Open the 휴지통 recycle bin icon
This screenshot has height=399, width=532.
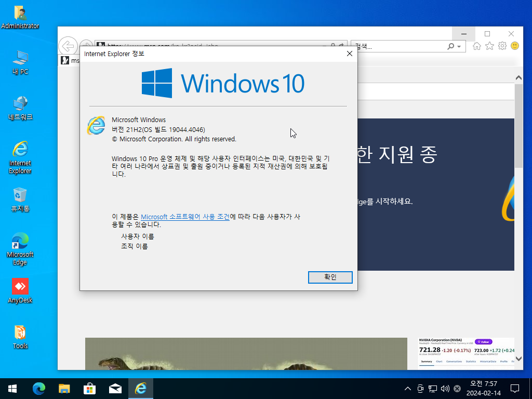20,200
